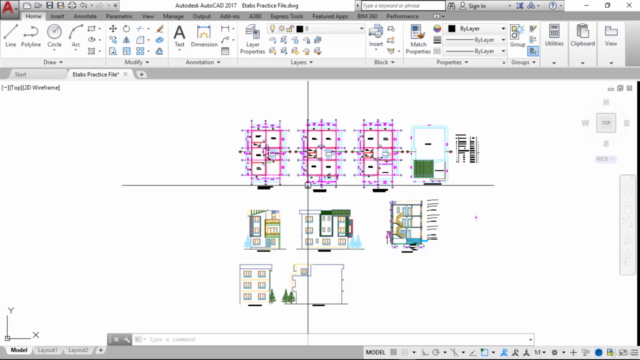Viewport: 640px width, 360px height.
Task: Activate the Move tool
Action: tap(113, 29)
